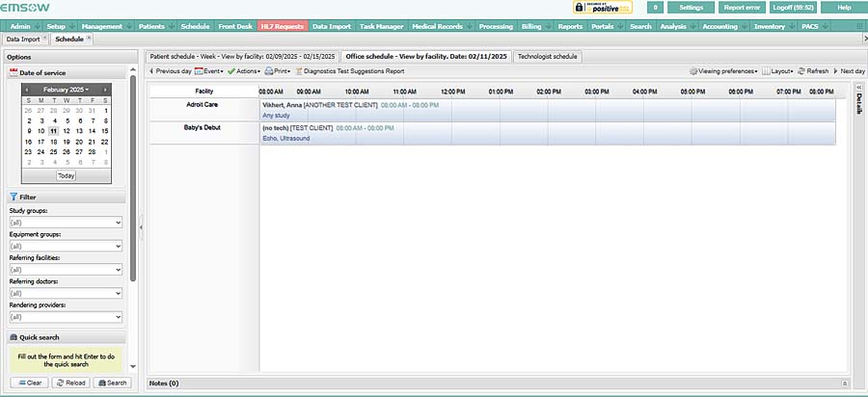868x397 pixels.
Task: Open the Event toolbar menu
Action: (x=208, y=71)
